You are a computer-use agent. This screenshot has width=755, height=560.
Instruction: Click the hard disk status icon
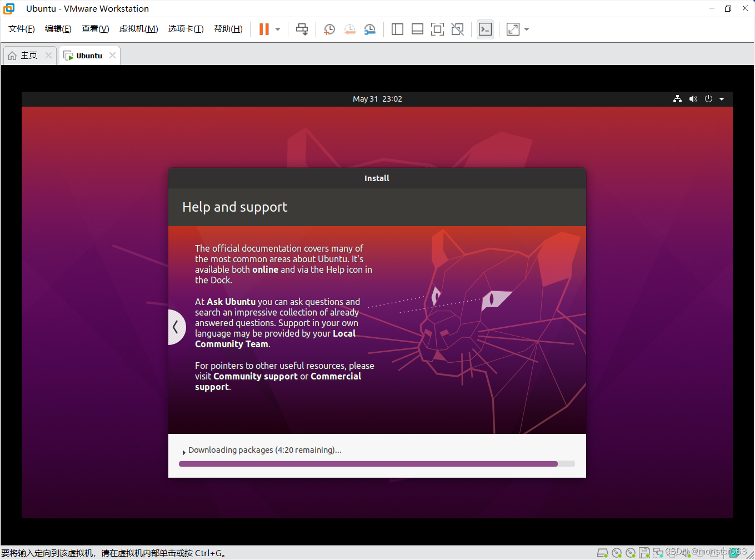pos(602,553)
